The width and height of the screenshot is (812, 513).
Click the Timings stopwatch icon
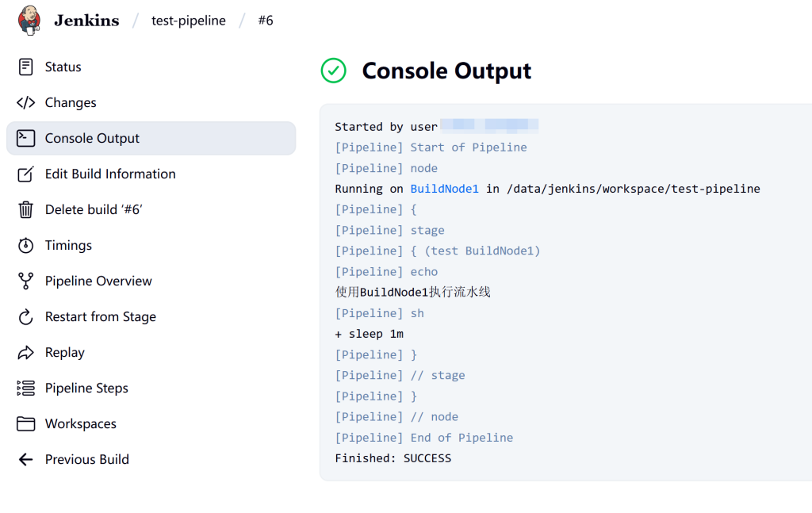(x=26, y=246)
